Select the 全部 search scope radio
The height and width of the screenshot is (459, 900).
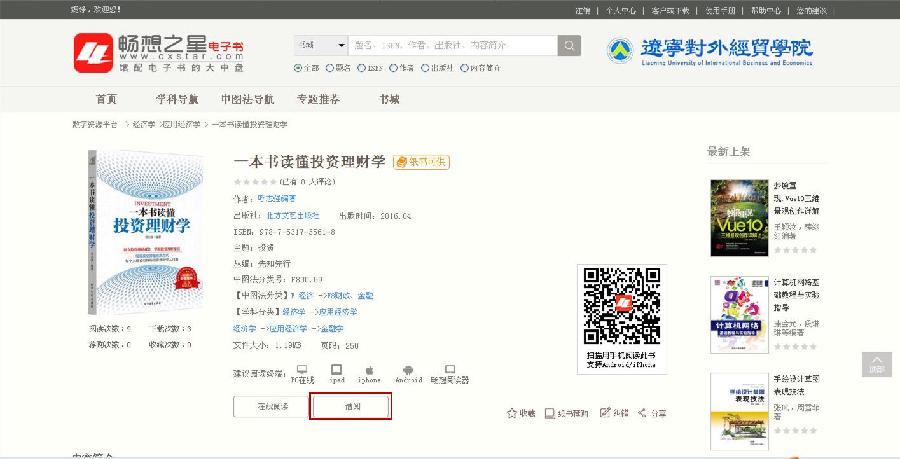point(298,68)
